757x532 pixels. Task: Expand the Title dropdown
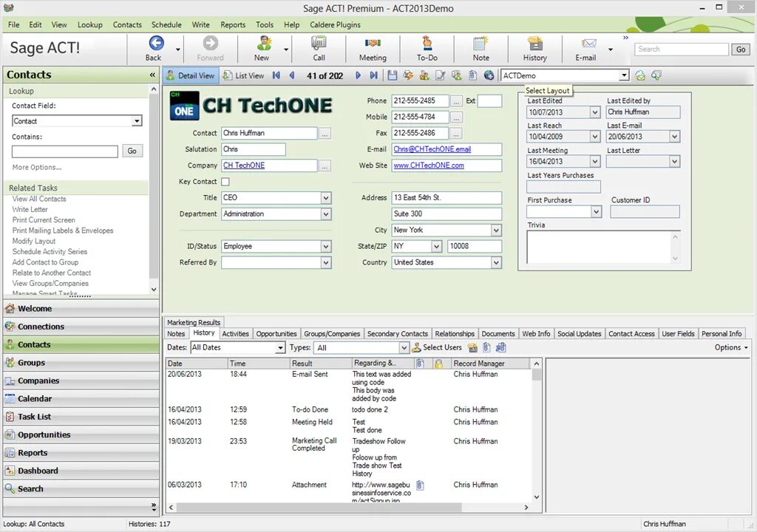(x=326, y=198)
